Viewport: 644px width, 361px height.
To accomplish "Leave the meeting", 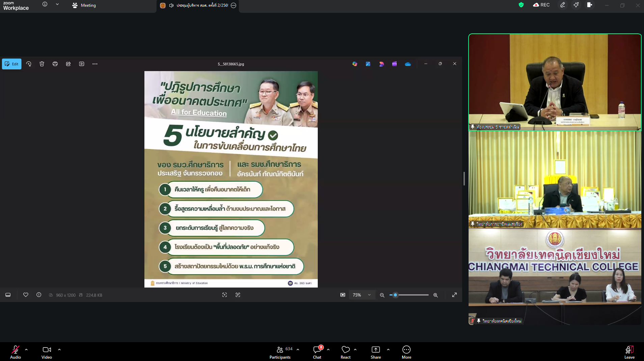I will [629, 352].
